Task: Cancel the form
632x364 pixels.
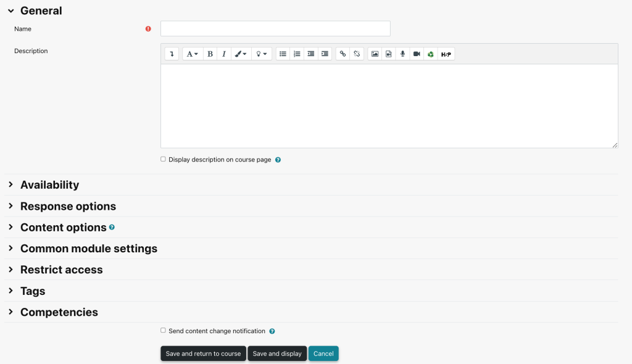Action: click(x=323, y=354)
